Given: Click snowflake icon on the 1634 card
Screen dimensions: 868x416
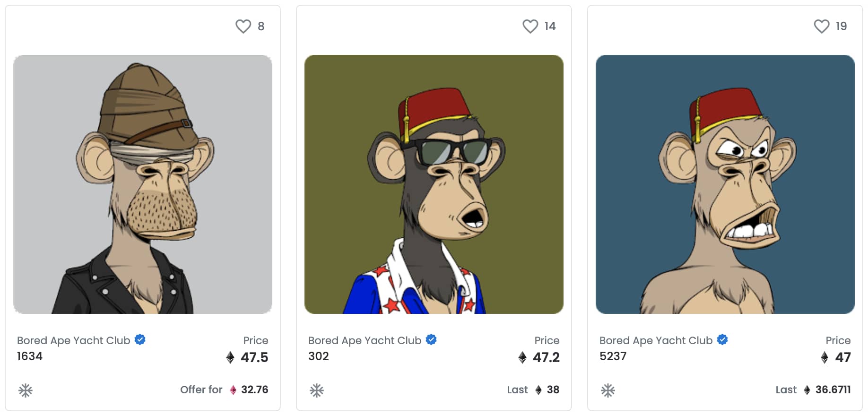Looking at the screenshot, I should click(x=26, y=390).
